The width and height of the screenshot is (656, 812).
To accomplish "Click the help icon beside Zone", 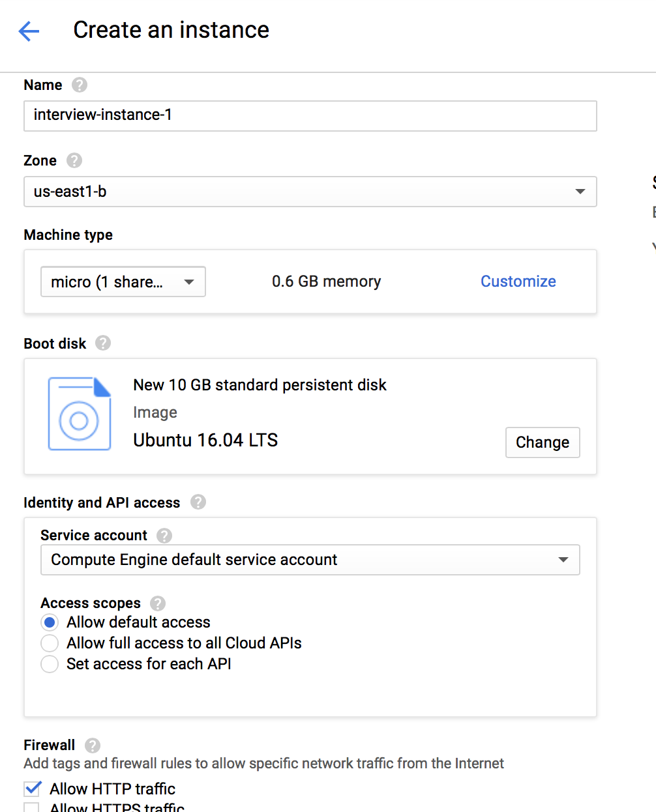I will click(x=74, y=160).
